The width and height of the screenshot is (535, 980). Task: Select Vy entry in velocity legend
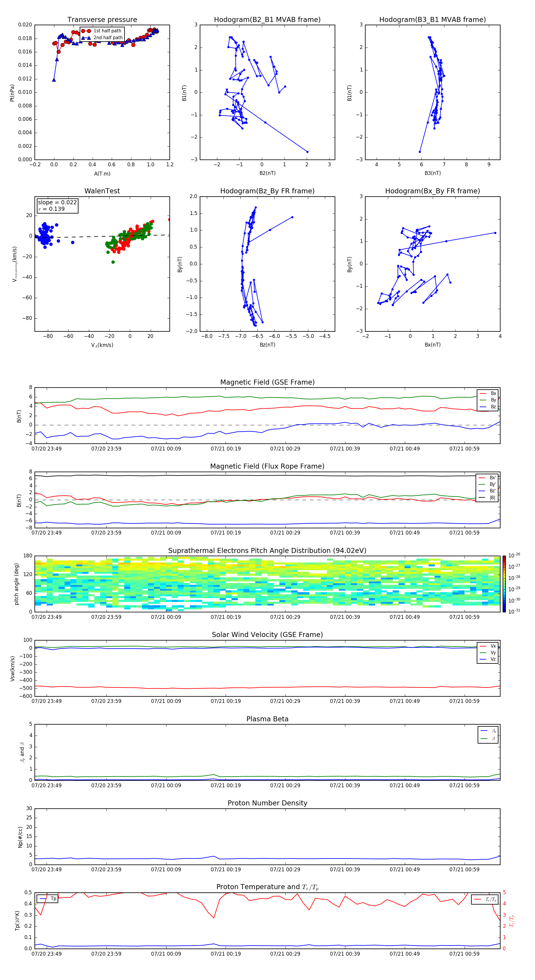488,652
